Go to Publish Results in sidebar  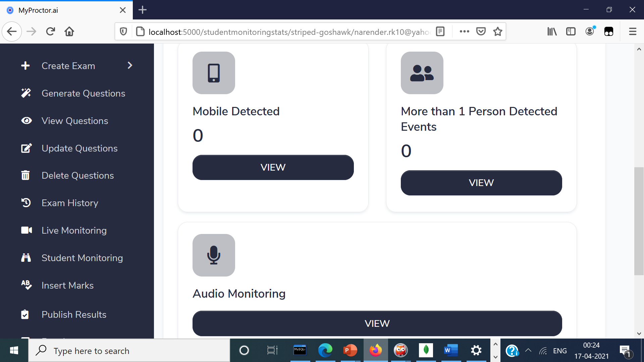[74, 314]
